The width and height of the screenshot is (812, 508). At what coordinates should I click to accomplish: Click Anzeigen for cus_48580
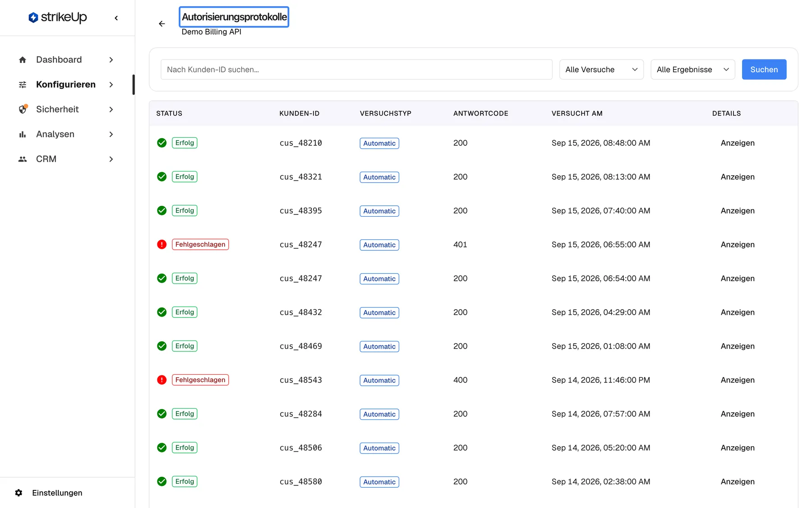coord(737,481)
